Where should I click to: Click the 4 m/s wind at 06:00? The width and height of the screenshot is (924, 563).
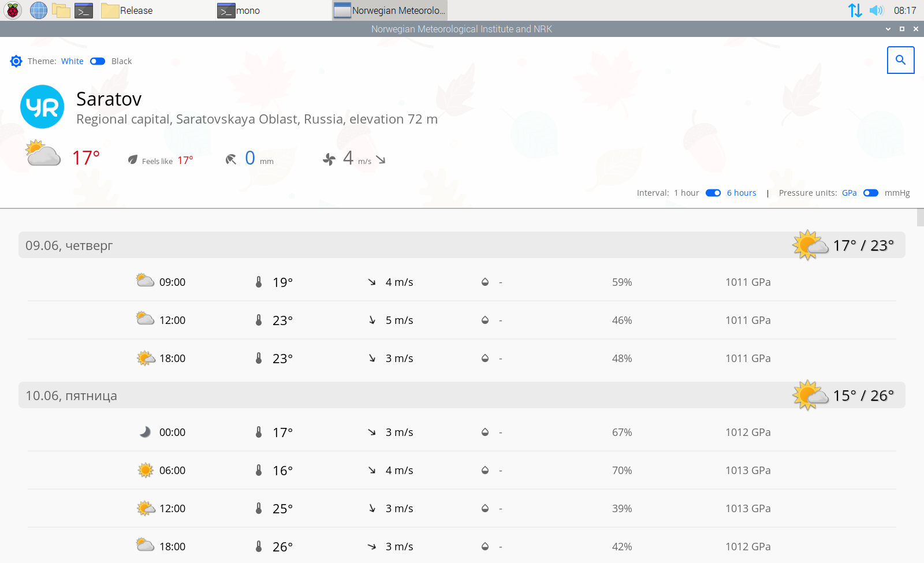399,471
